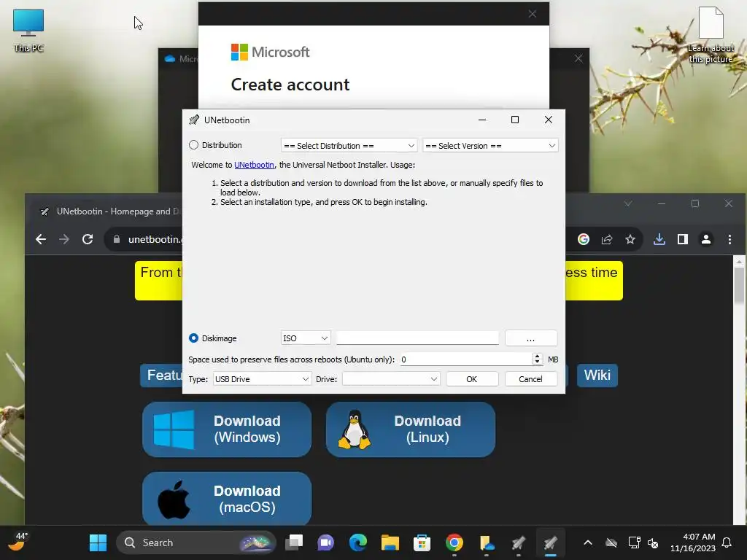Click OneDrive icon in system tray

[611, 542]
